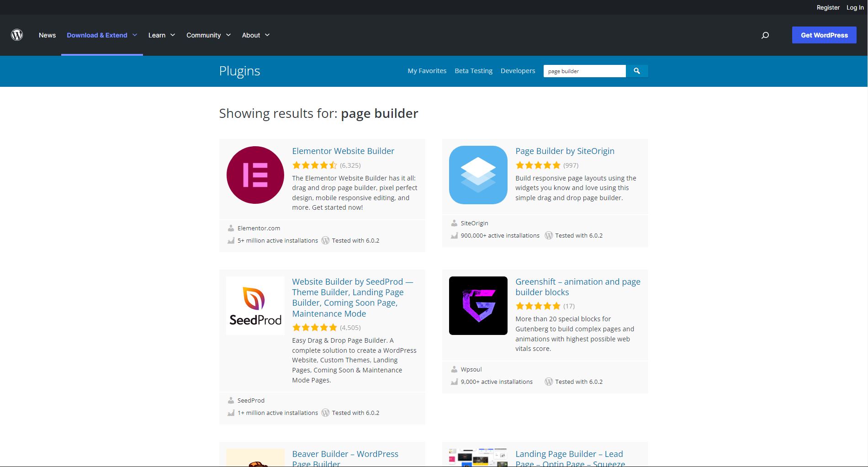Click the SeedProd star rating
Viewport: 868px width, 467px height.
(x=314, y=328)
